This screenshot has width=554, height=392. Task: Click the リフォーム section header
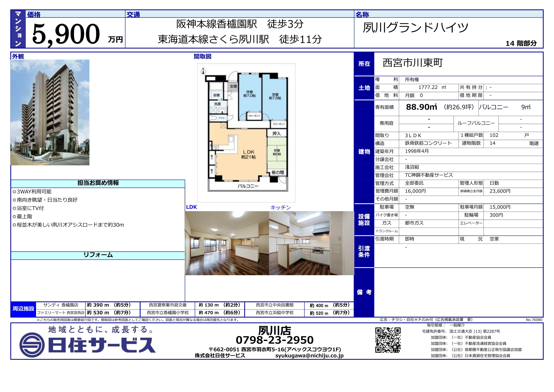click(x=98, y=255)
